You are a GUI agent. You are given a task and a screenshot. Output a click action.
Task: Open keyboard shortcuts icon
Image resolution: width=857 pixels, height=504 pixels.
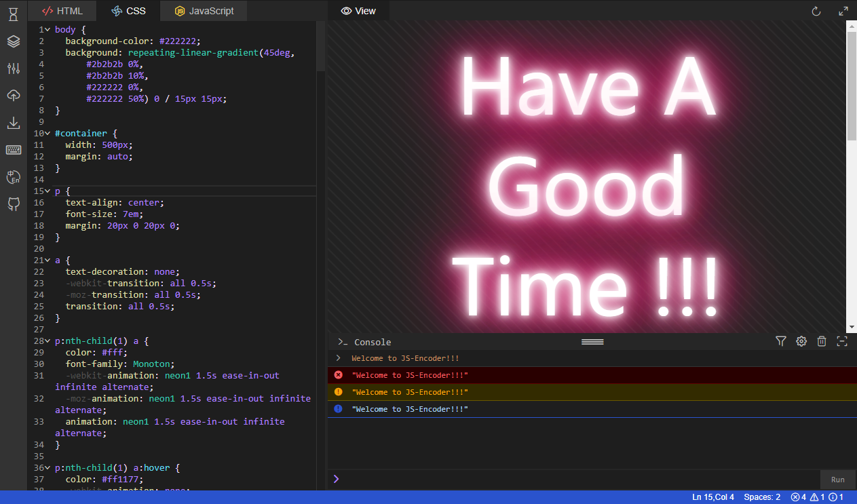[x=14, y=150]
